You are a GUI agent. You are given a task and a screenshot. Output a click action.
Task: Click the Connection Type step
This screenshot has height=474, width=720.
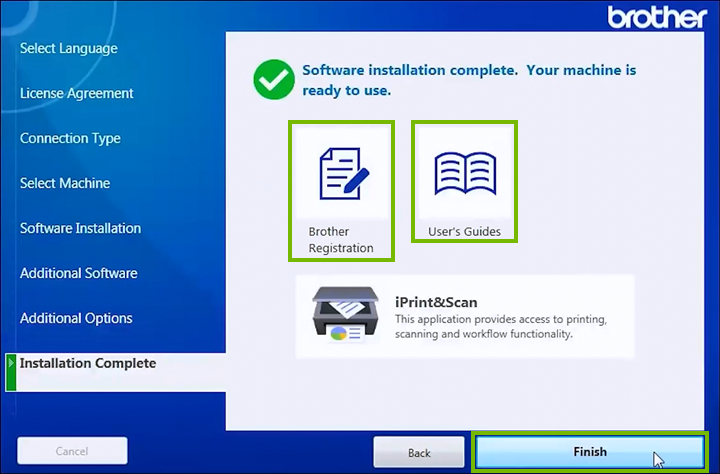(70, 138)
